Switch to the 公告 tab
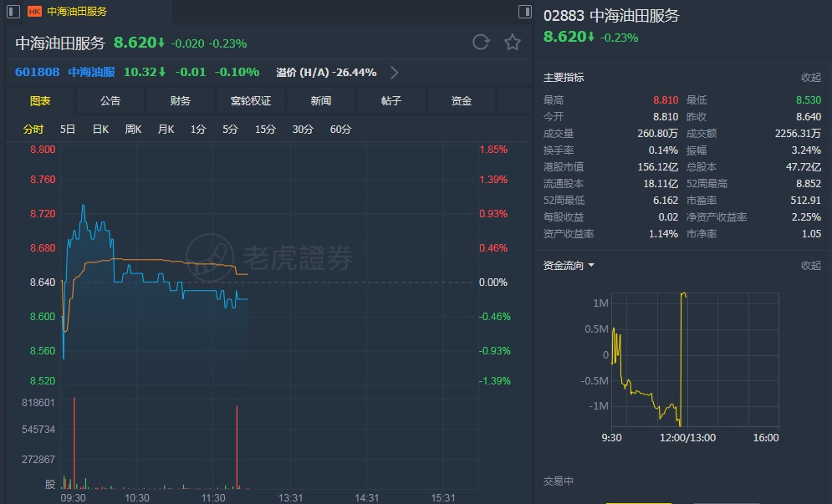832x504 pixels. (x=110, y=101)
